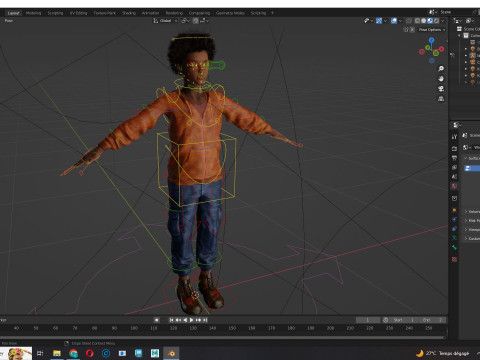
Task: Open the Tool properties tab
Action: pos(454,137)
